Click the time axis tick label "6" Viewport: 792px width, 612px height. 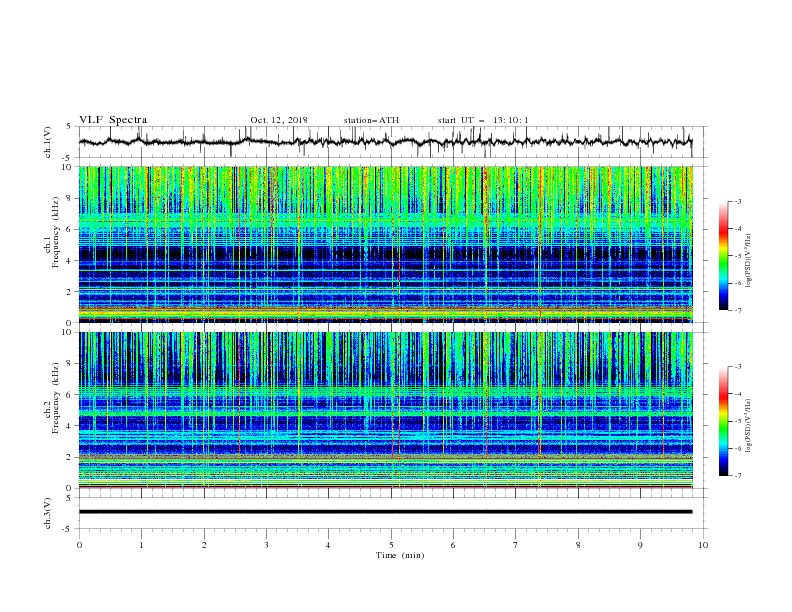[x=453, y=545]
